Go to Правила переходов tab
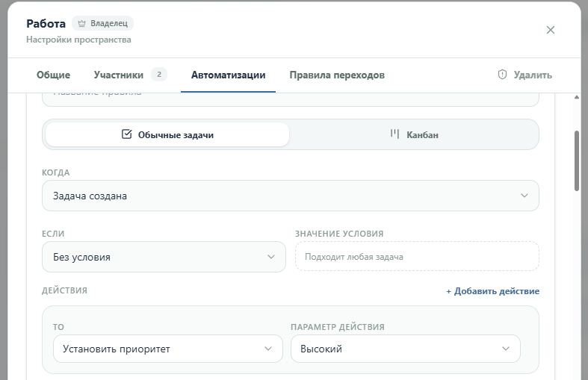The width and height of the screenshot is (588, 380). pos(337,75)
